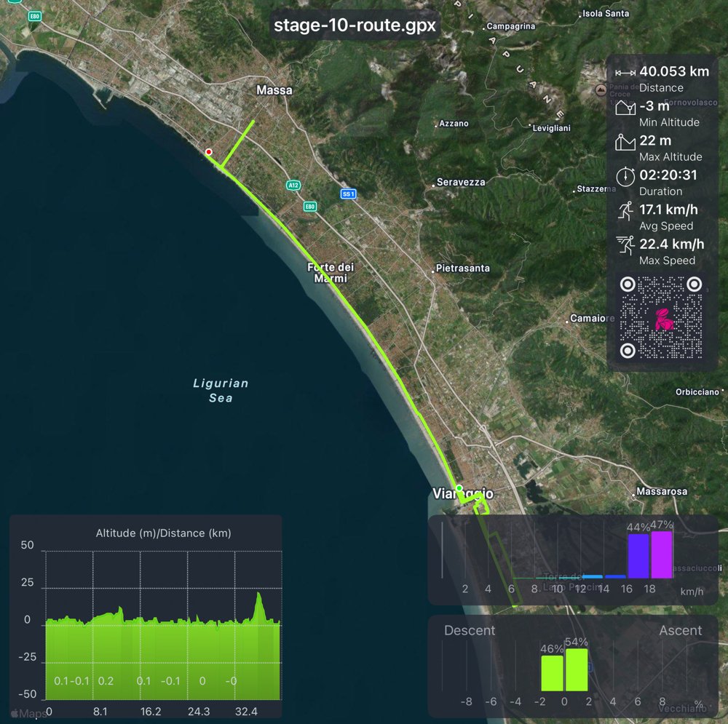The image size is (728, 724).
Task: Click the 0.2 gradient label in altitude chart
Action: pyautogui.click(x=106, y=681)
